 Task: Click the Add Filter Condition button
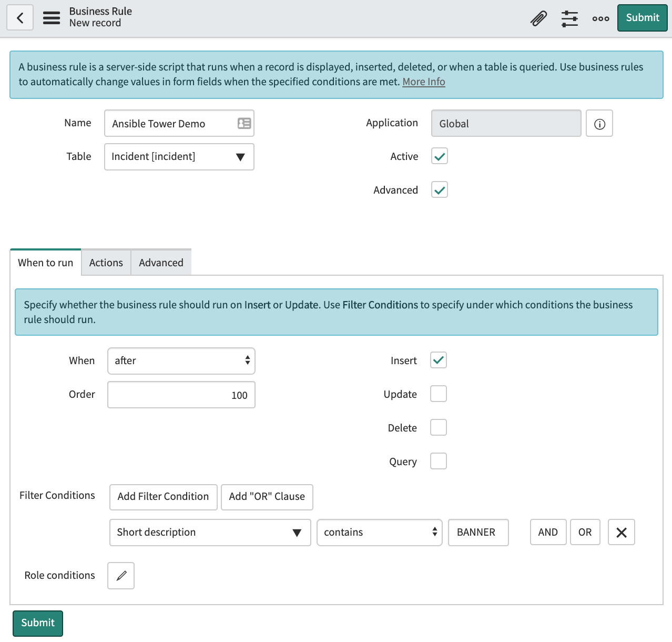pos(163,497)
